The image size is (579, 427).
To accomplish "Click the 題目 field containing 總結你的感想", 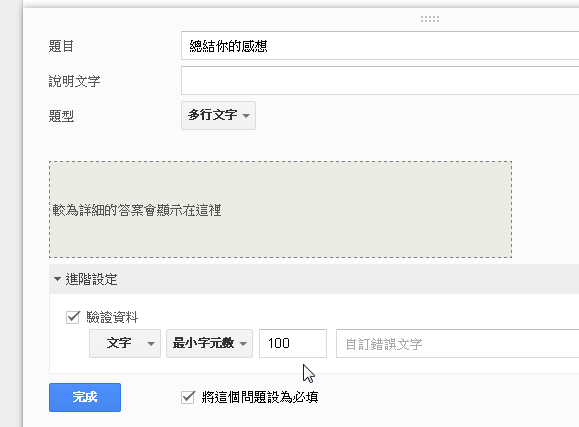I will point(380,46).
